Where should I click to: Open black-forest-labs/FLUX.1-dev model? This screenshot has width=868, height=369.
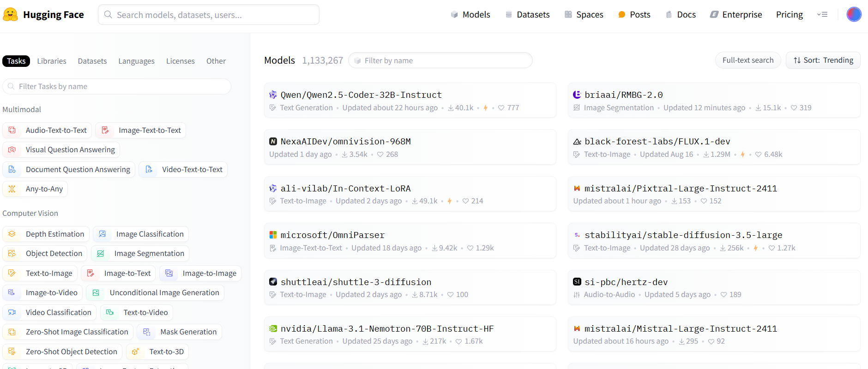tap(714, 147)
